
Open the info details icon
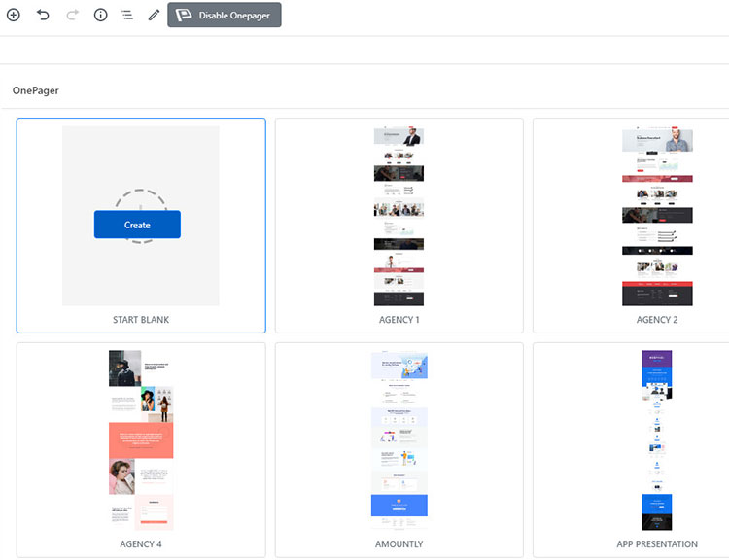100,15
